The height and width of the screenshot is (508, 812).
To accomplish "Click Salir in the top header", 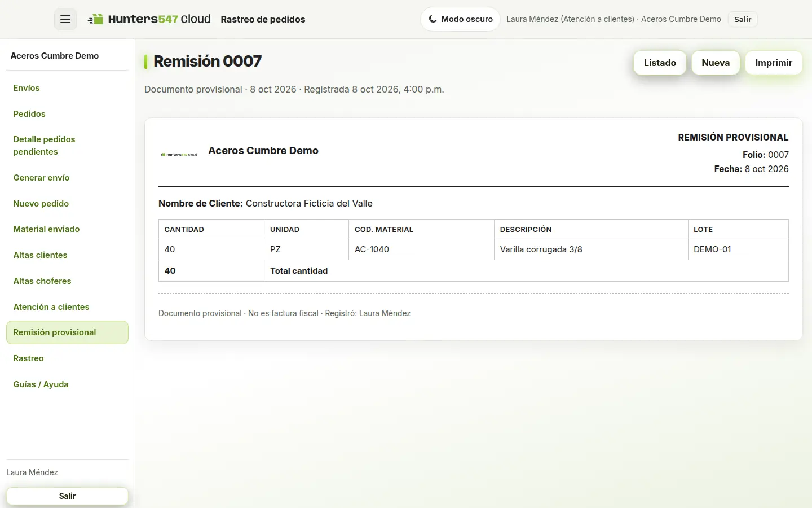I will click(743, 19).
